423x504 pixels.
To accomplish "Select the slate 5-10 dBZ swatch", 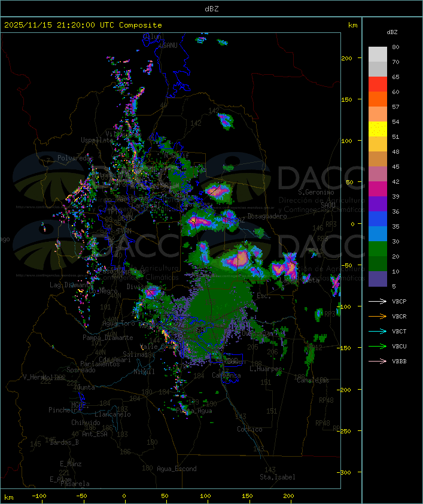I will pos(378,279).
